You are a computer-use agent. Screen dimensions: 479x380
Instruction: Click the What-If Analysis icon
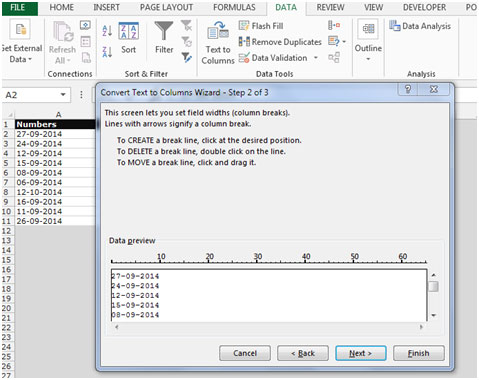coord(334,41)
